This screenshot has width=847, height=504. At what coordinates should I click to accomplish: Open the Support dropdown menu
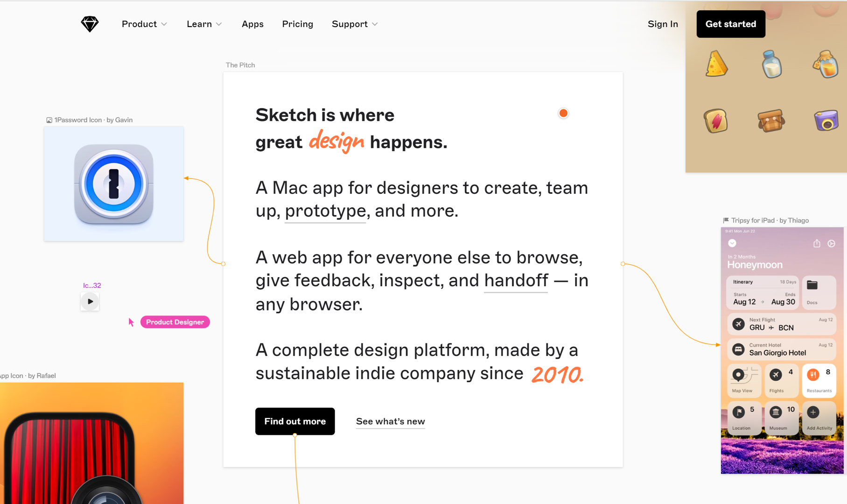(x=355, y=24)
